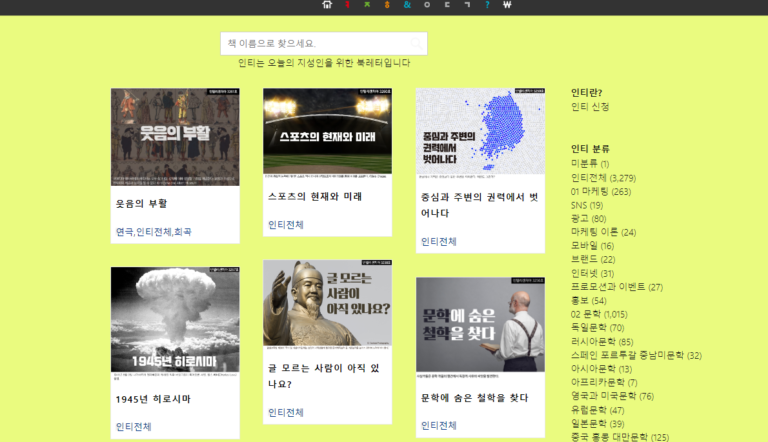The height and width of the screenshot is (442, 768).
Task: Select the 브랜드 (22) category
Action: (593, 259)
